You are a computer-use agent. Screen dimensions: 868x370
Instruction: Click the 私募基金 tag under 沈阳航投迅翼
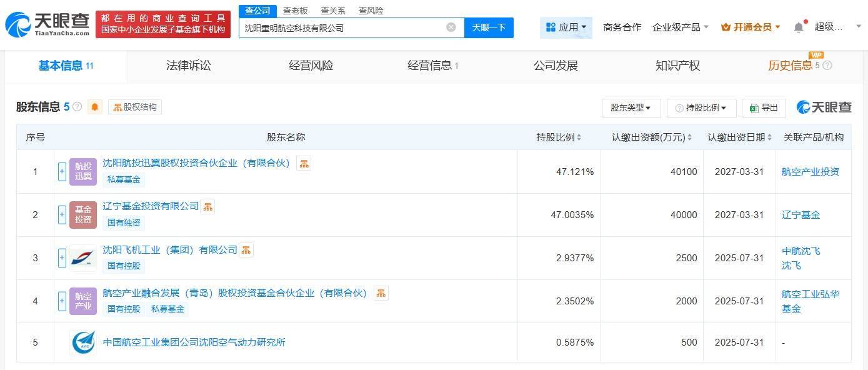click(x=124, y=179)
